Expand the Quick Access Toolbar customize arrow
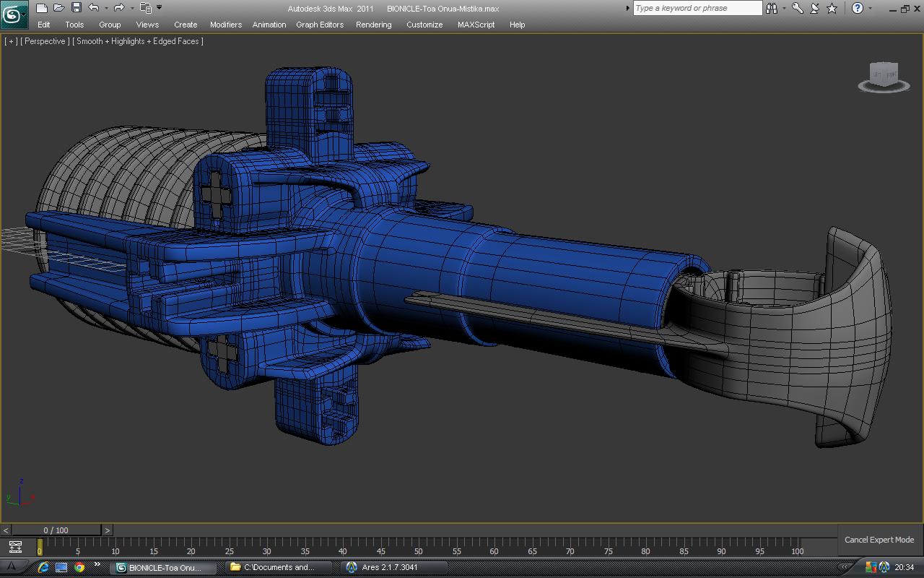The height and width of the screenshot is (578, 924). 160,8
